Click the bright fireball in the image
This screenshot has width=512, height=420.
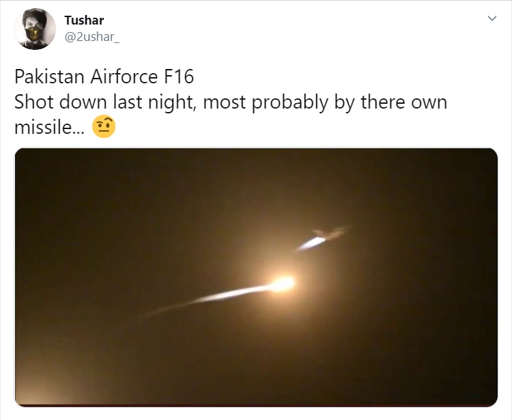pos(282,283)
